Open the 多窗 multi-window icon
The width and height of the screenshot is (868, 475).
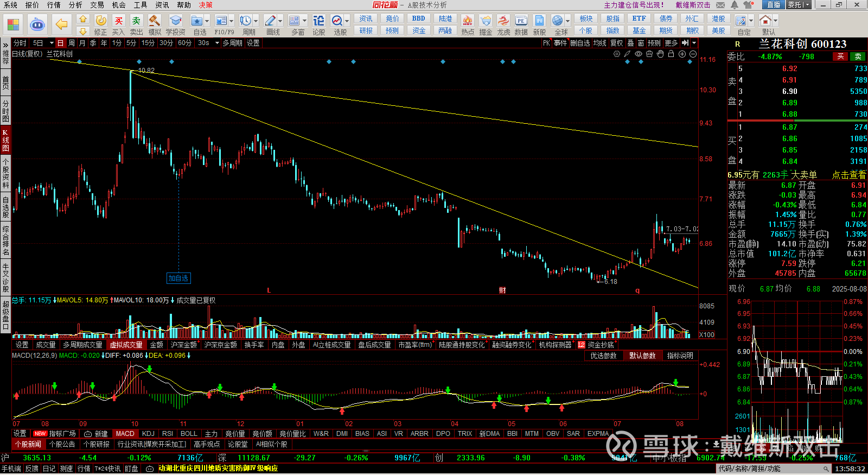pyautogui.click(x=295, y=21)
